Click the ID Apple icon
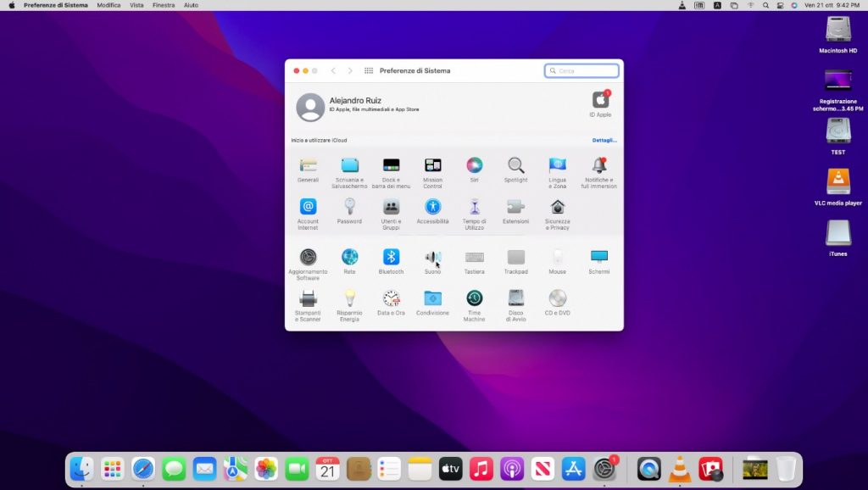This screenshot has height=490, width=868. pos(600,100)
